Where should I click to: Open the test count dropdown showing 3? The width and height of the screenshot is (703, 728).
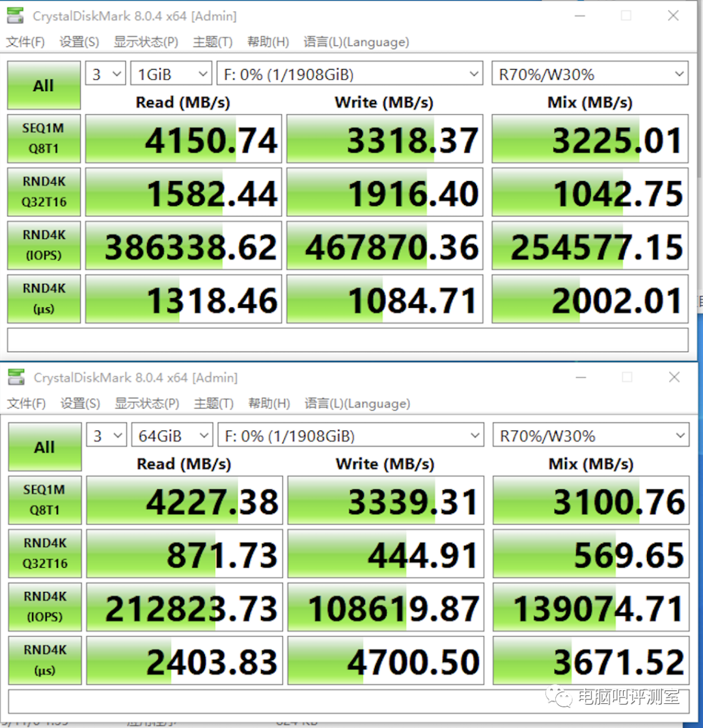pyautogui.click(x=105, y=74)
